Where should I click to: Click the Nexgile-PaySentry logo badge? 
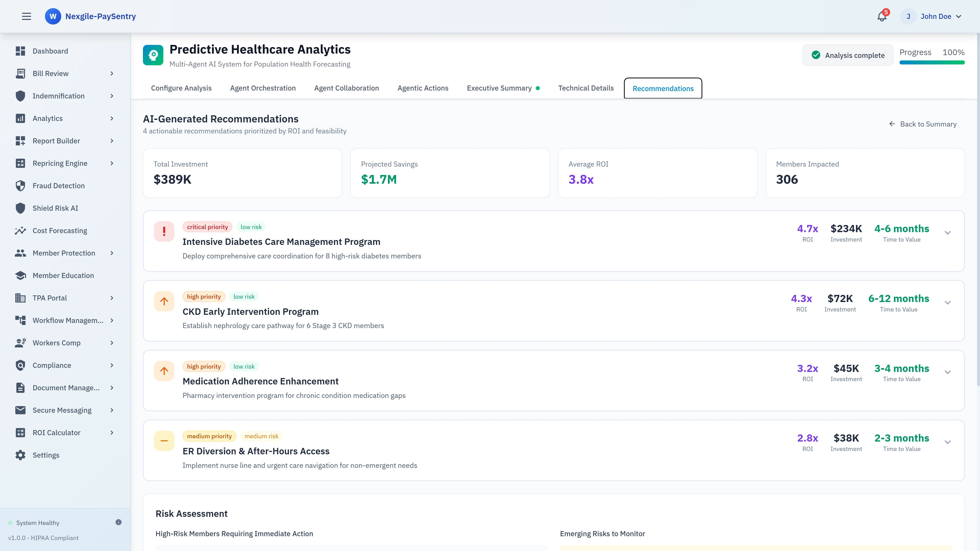click(x=53, y=16)
